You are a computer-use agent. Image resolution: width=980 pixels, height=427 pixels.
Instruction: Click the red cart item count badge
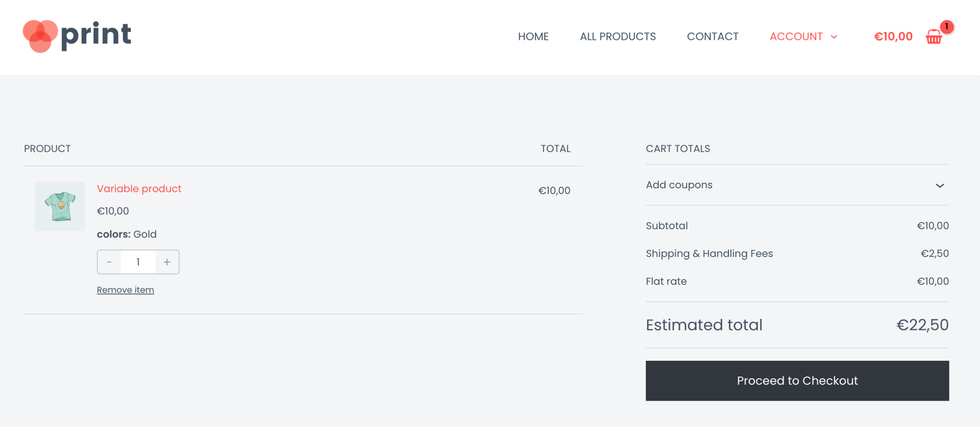946,27
